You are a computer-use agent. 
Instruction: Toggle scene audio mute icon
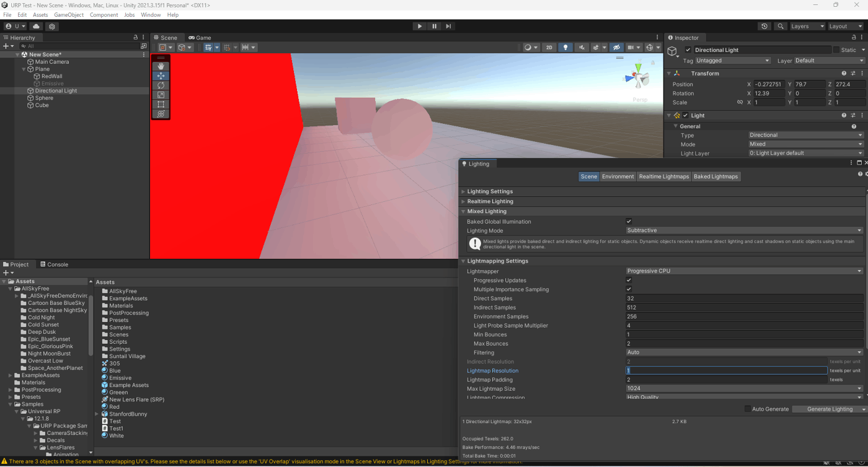[x=582, y=47]
